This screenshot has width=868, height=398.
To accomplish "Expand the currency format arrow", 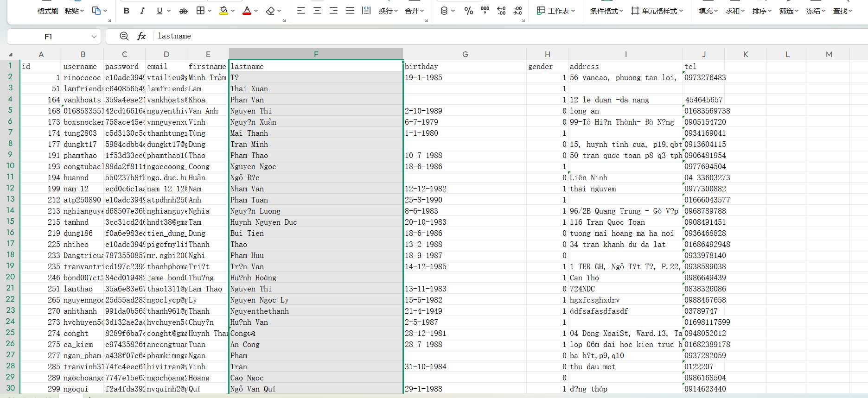I will (453, 11).
